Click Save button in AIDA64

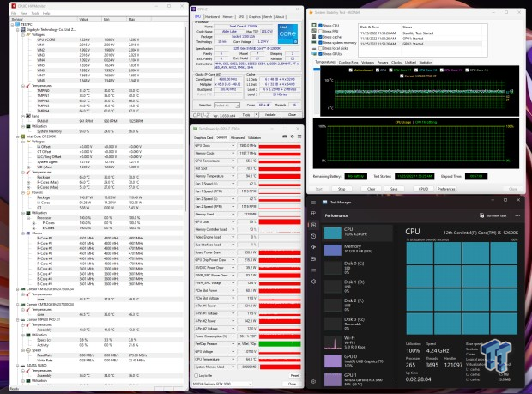click(394, 189)
